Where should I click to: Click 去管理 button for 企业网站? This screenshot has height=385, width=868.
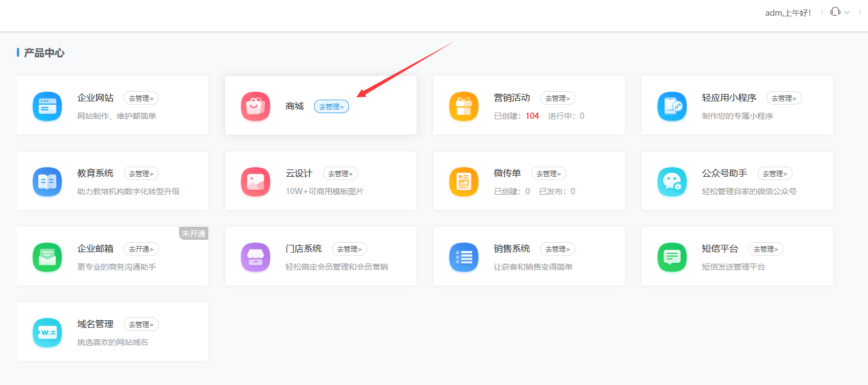[141, 98]
